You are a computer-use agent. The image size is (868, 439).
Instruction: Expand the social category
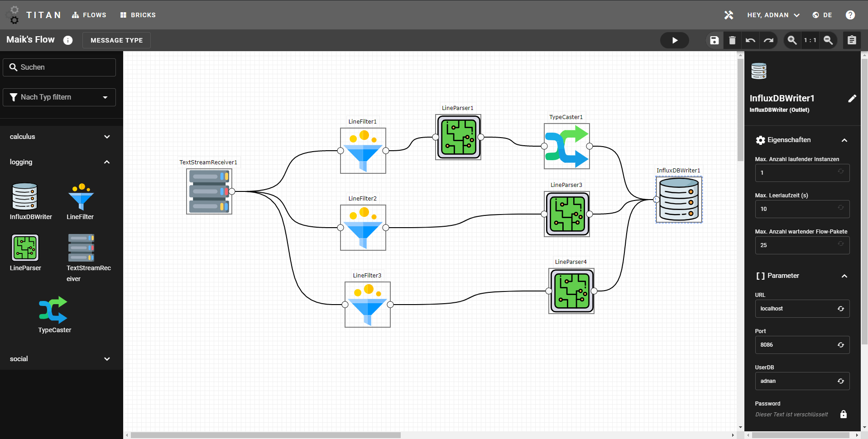[x=62, y=359]
